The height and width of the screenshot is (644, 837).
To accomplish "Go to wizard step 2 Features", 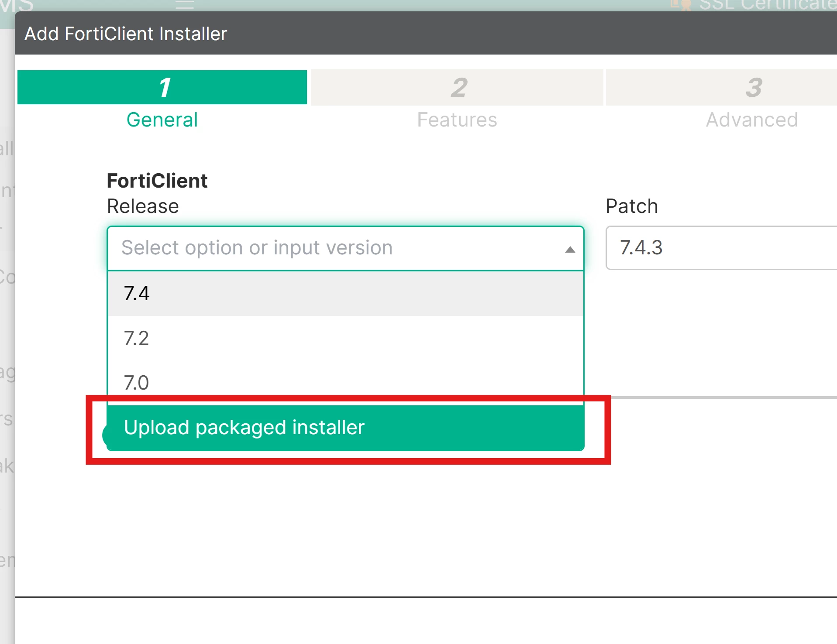I will click(x=457, y=87).
